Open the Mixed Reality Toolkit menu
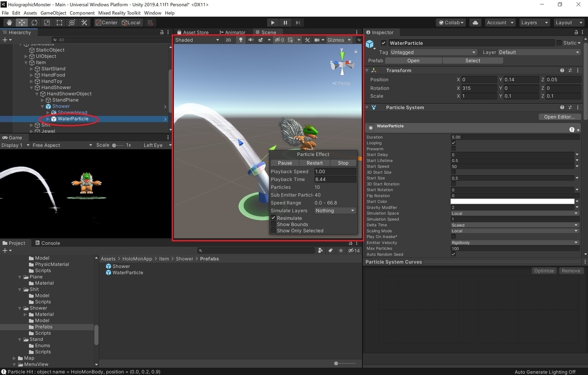Screen dimensions: 588x375 point(119,13)
